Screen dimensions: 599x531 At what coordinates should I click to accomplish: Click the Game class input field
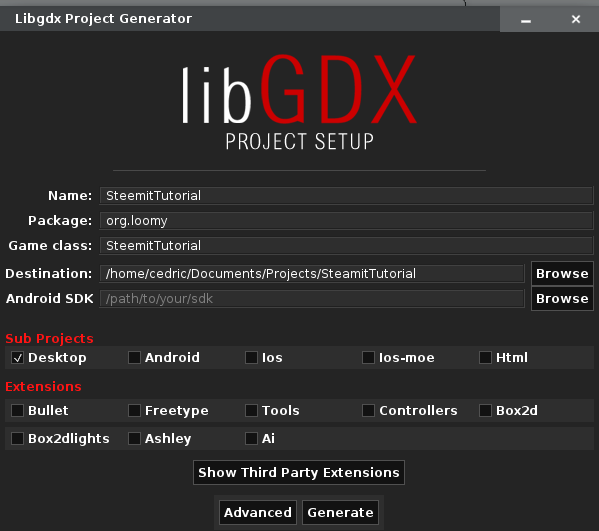(346, 246)
